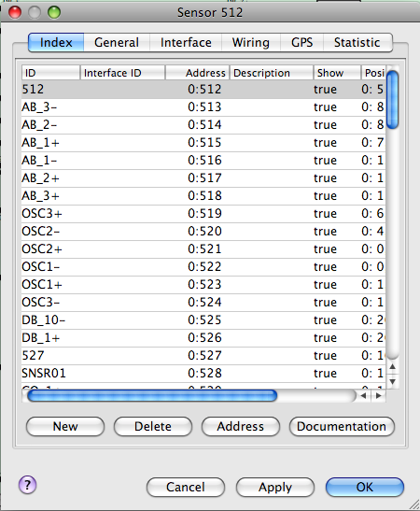The height and width of the screenshot is (511, 420).
Task: Create a sensor with the New button
Action: pos(65,426)
